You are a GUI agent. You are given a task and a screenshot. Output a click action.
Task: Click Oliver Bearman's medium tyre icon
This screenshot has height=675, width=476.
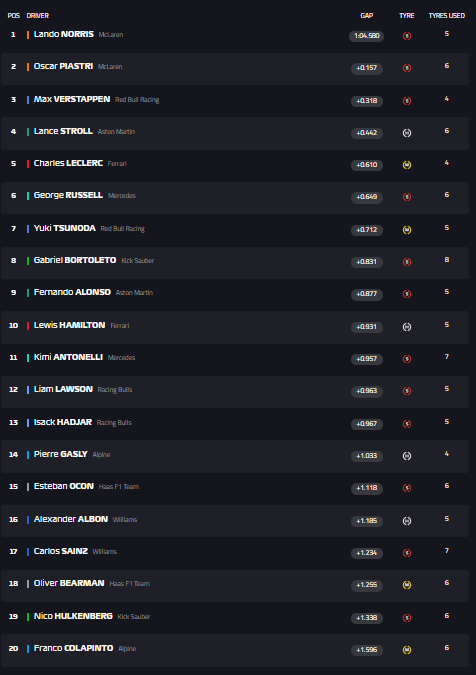[x=407, y=585]
